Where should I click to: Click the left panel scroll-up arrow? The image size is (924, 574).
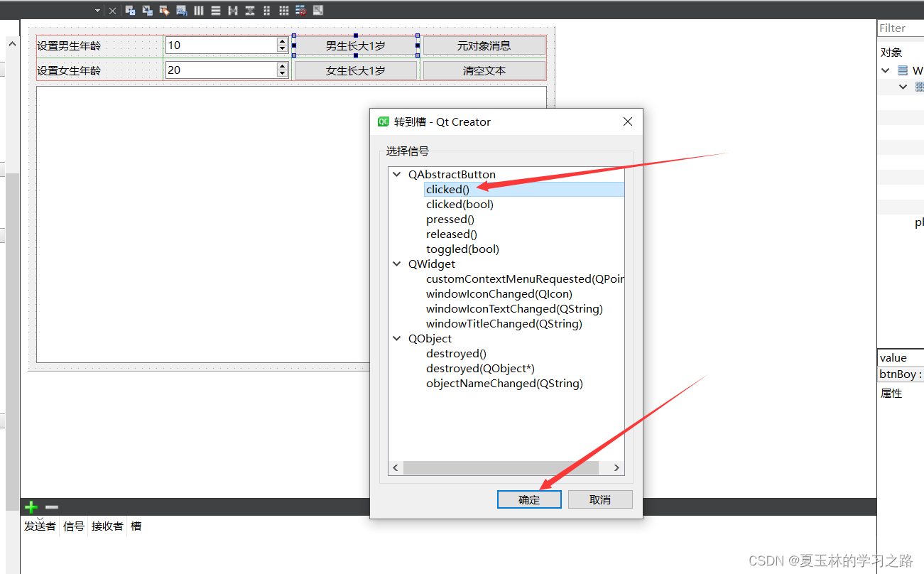pyautogui.click(x=12, y=44)
